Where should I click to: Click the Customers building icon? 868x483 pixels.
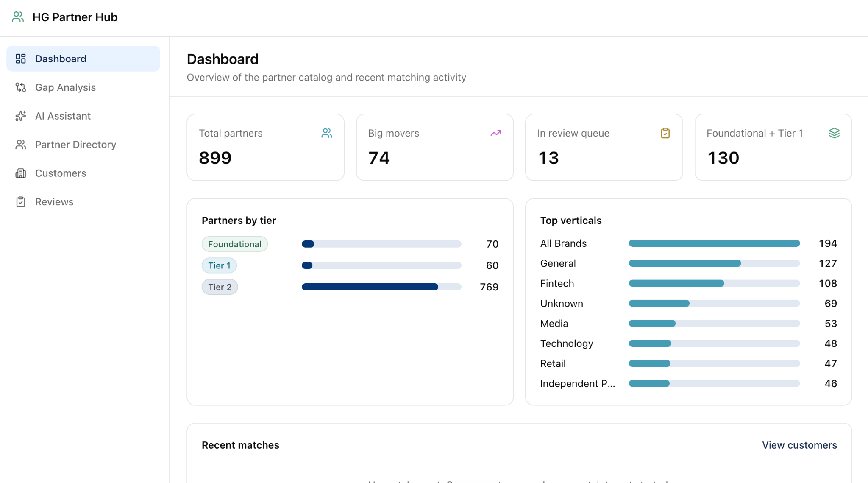click(x=21, y=173)
